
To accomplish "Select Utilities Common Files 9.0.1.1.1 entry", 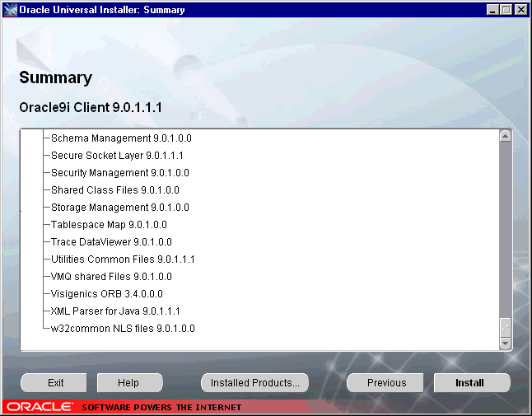I will pyautogui.click(x=123, y=259).
